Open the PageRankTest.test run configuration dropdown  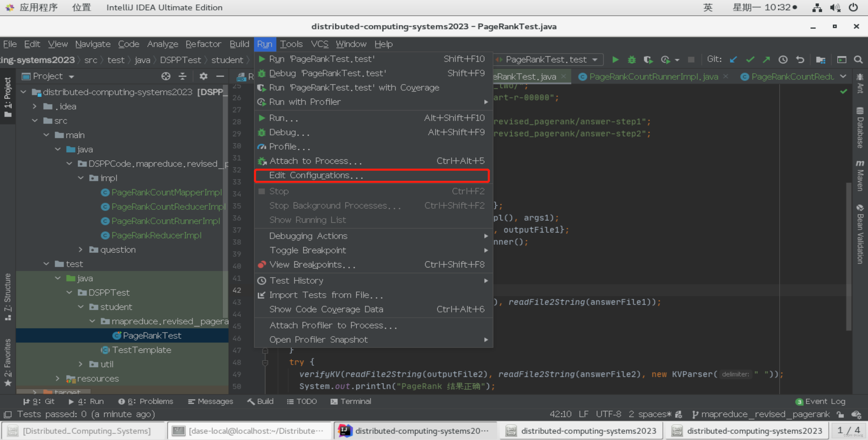[550, 60]
